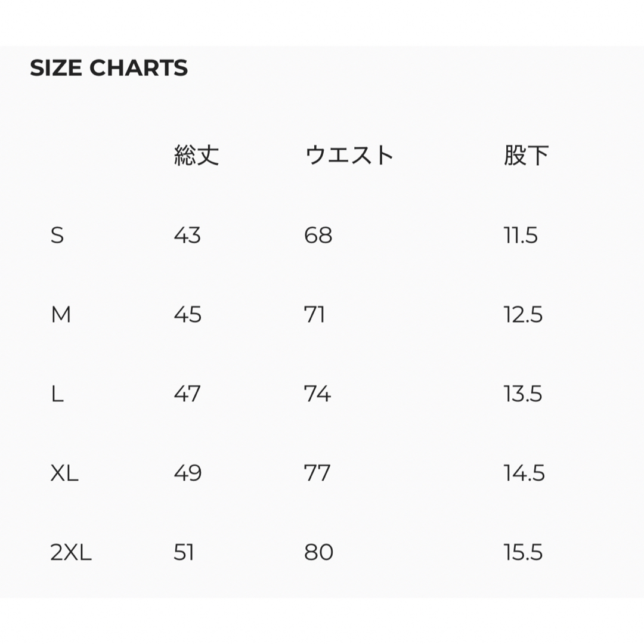Select waist value 80 for size 2XL
The image size is (644, 644).
318,552
